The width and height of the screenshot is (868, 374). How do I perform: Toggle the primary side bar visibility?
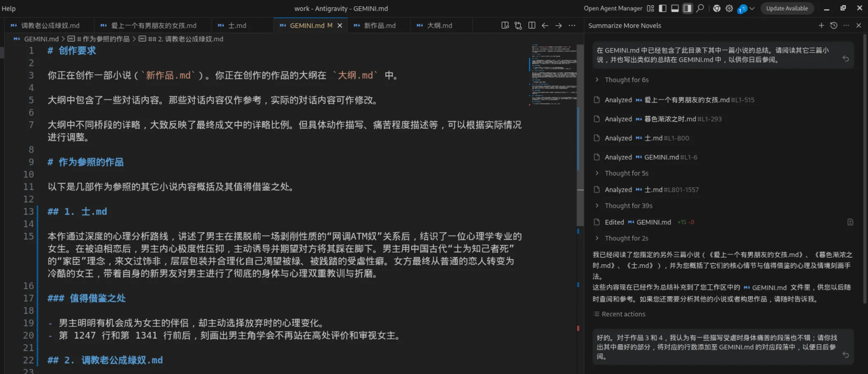coord(662,8)
